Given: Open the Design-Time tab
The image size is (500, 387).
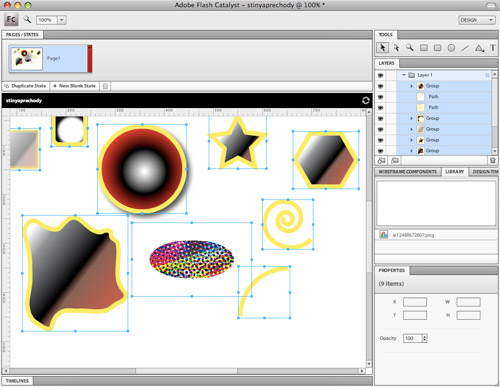Looking at the screenshot, I should point(485,172).
